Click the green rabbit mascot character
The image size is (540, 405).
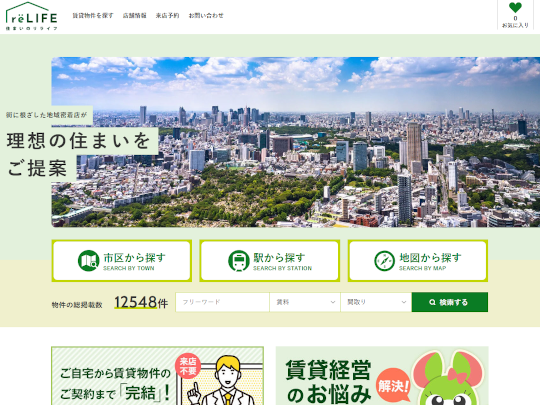[x=448, y=378]
